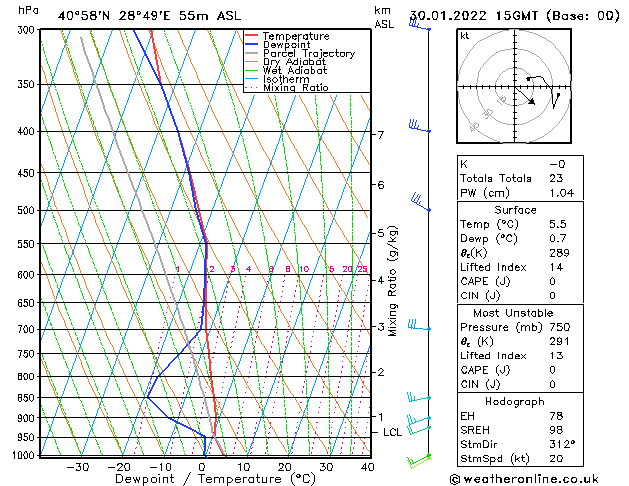Click the Totals Totals index row
The height and width of the screenshot is (486, 629).
click(x=520, y=178)
